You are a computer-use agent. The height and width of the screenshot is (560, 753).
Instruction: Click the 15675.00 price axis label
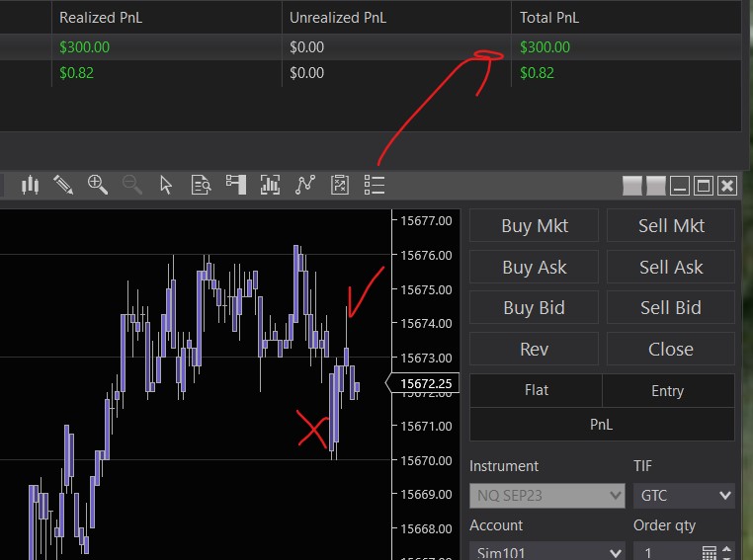[426, 289]
